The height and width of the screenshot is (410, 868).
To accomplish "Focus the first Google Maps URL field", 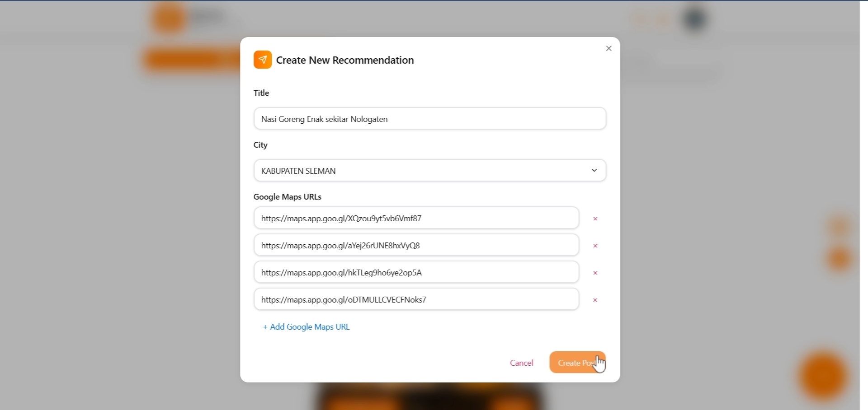I will click(x=416, y=219).
